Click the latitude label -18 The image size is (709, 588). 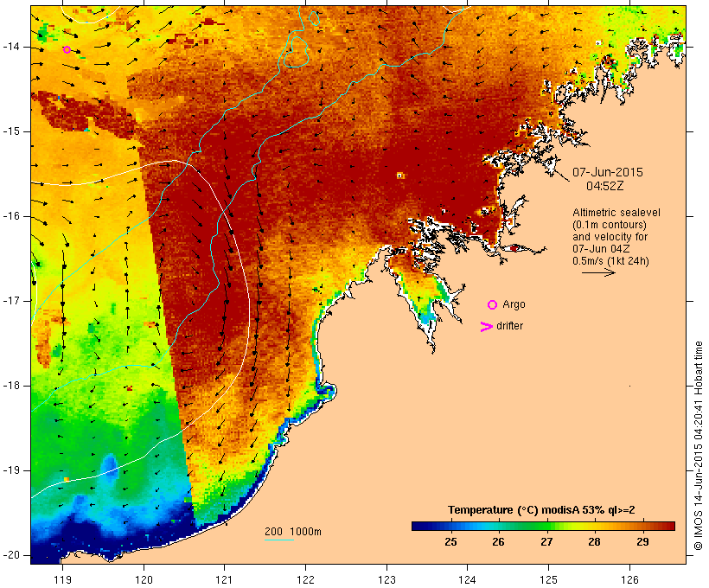10,386
